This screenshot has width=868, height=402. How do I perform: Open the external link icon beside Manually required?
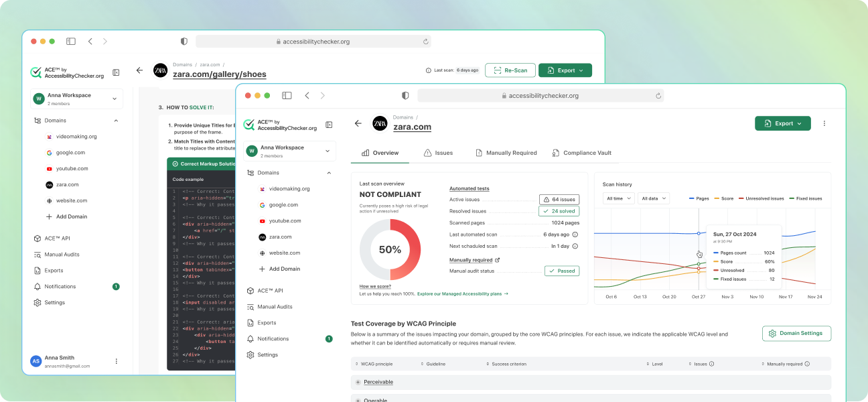pos(497,260)
